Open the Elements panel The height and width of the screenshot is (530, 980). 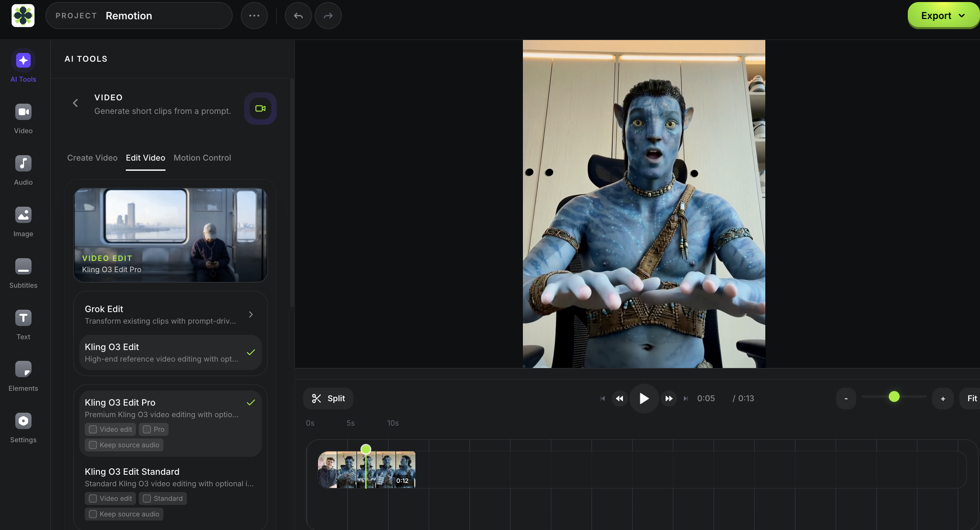click(23, 375)
